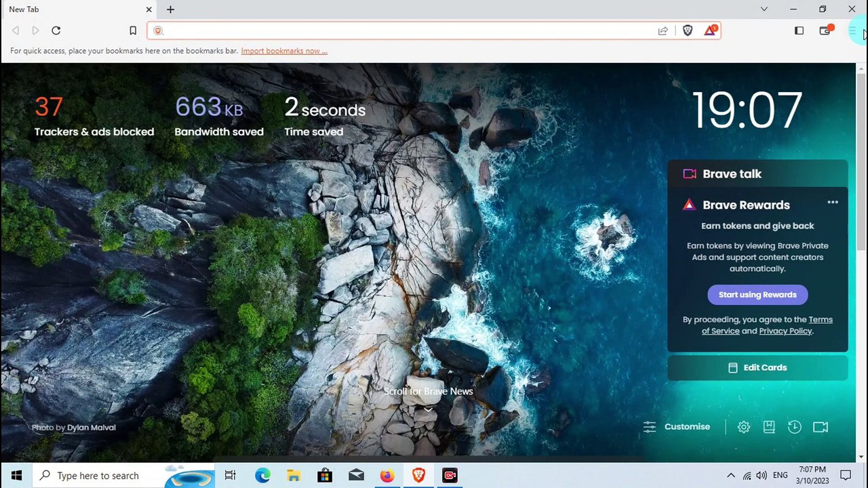868x488 pixels.
Task: Go back using the browser back arrow
Action: [16, 30]
